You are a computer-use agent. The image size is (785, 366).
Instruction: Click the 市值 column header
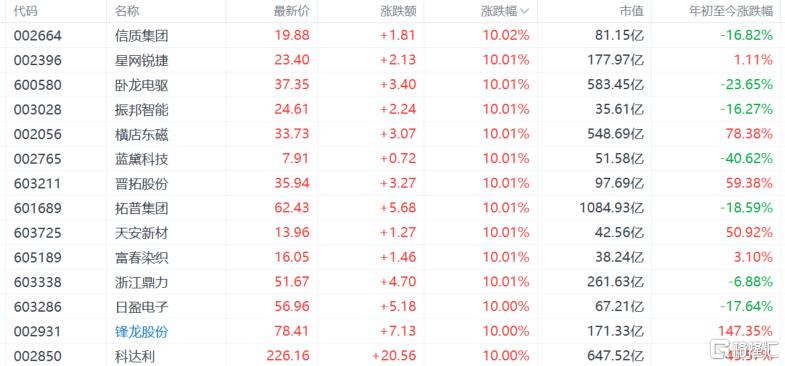click(x=631, y=11)
